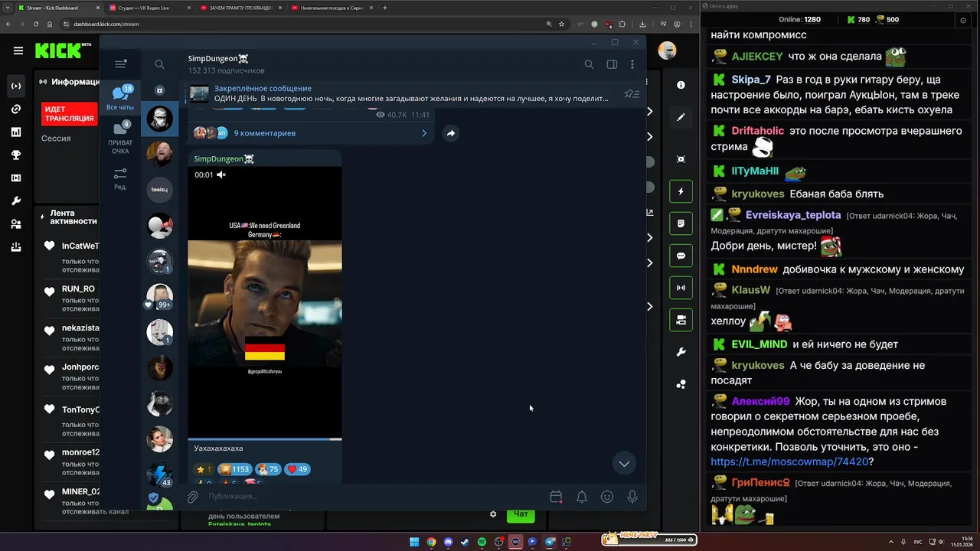Viewport: 980px width, 551px height.
Task: Jump to the latest messages using the down arrow
Action: (x=624, y=464)
